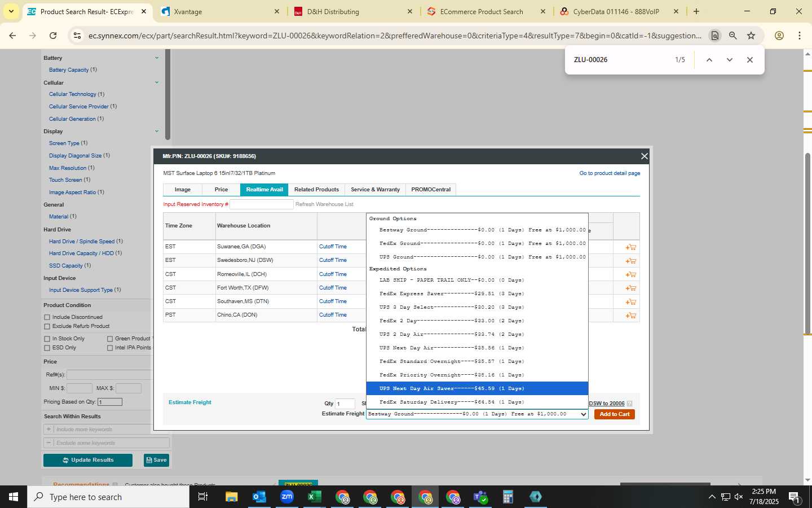Add Romeoville, IL warehouse item to cart
The width and height of the screenshot is (812, 508).
click(x=630, y=275)
